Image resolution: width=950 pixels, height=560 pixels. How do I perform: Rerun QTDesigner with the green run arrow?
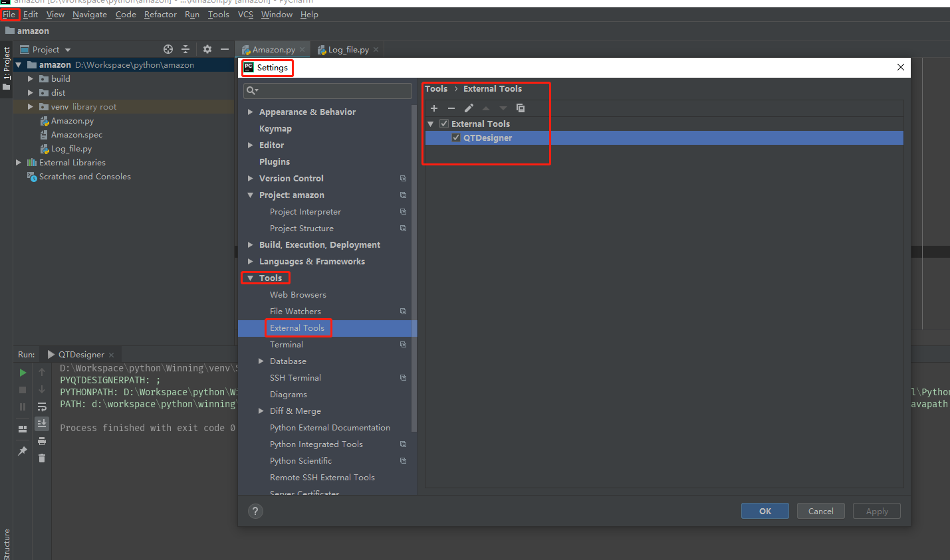point(22,373)
